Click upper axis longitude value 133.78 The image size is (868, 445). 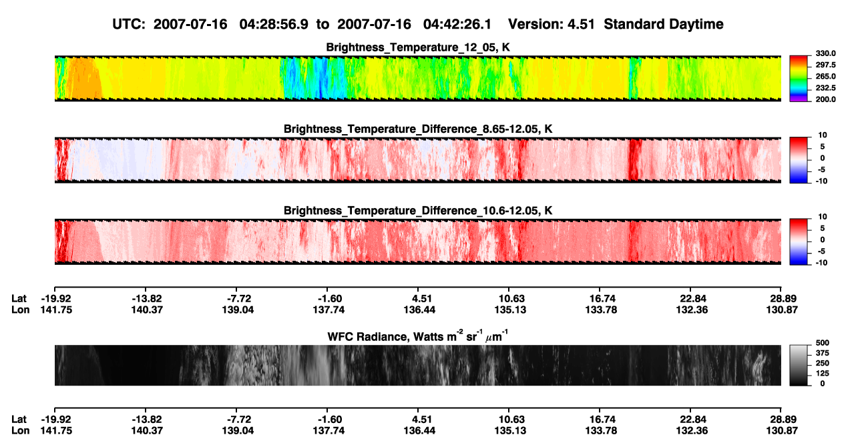point(602,310)
